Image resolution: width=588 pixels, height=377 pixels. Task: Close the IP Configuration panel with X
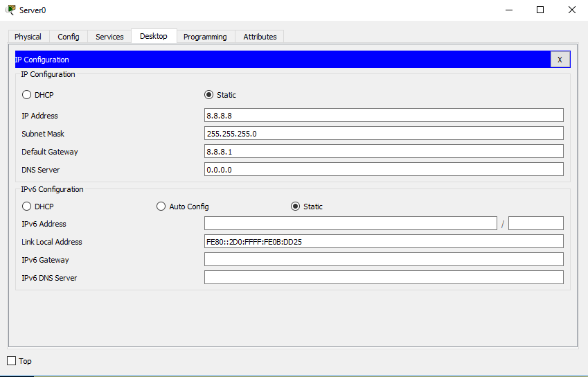pos(560,60)
